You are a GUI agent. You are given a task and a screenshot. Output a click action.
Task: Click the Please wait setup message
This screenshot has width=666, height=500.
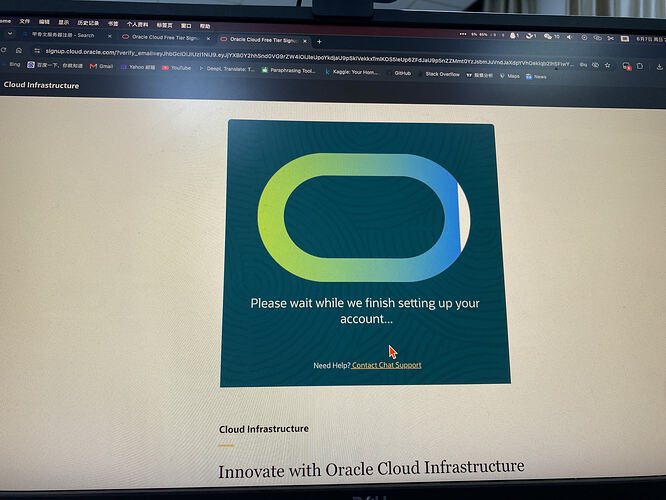pos(365,311)
